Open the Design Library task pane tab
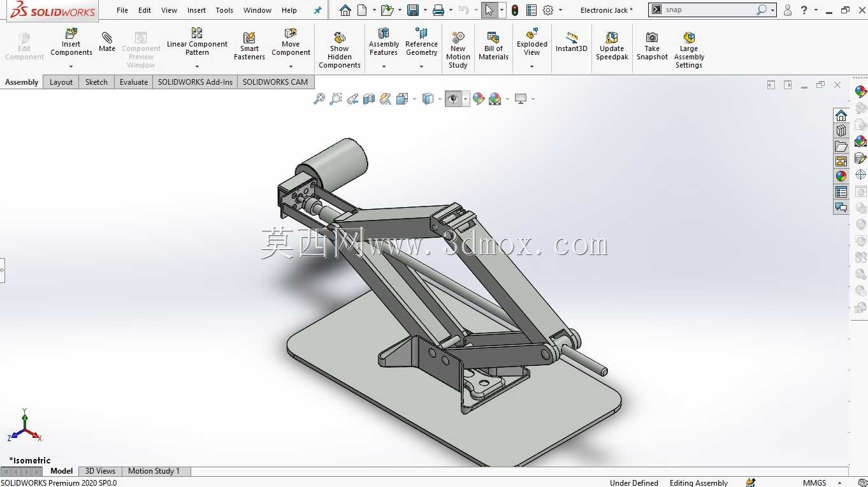 (x=841, y=131)
